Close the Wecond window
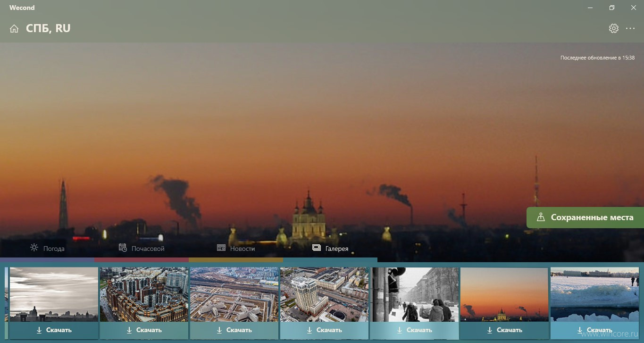The image size is (644, 343). (x=633, y=8)
